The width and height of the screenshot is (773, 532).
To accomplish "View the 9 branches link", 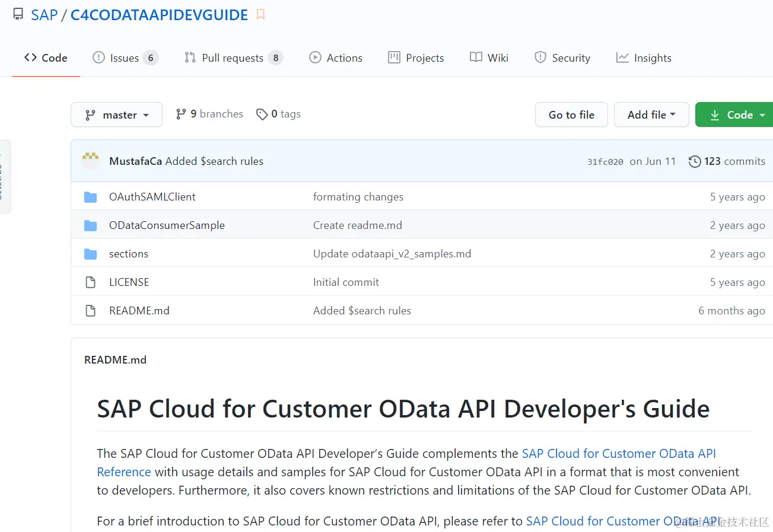I will [209, 114].
